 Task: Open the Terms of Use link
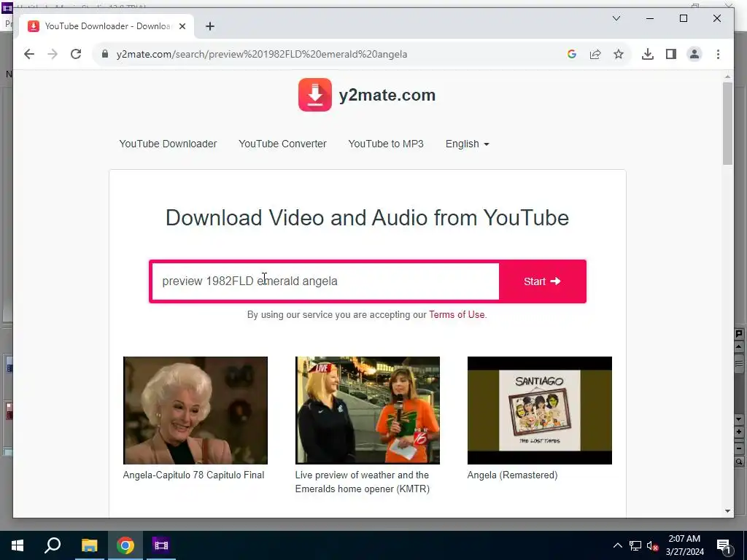coord(457,315)
